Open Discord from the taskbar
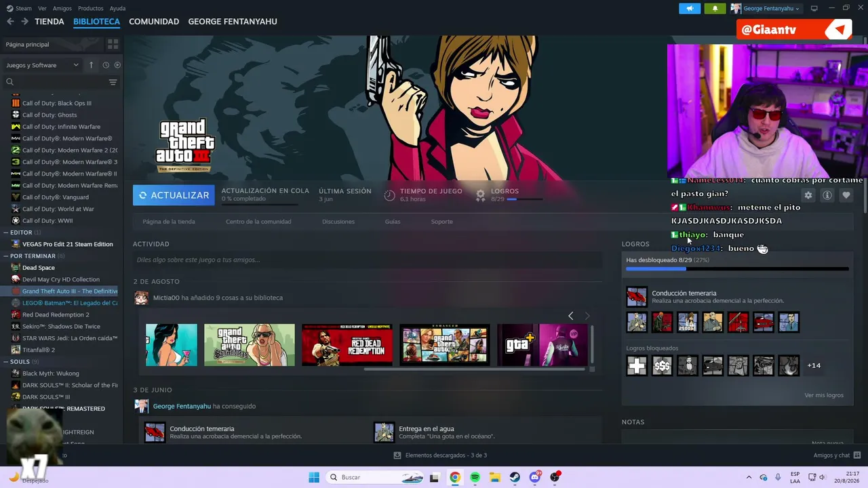This screenshot has height=488, width=868. pos(535,477)
